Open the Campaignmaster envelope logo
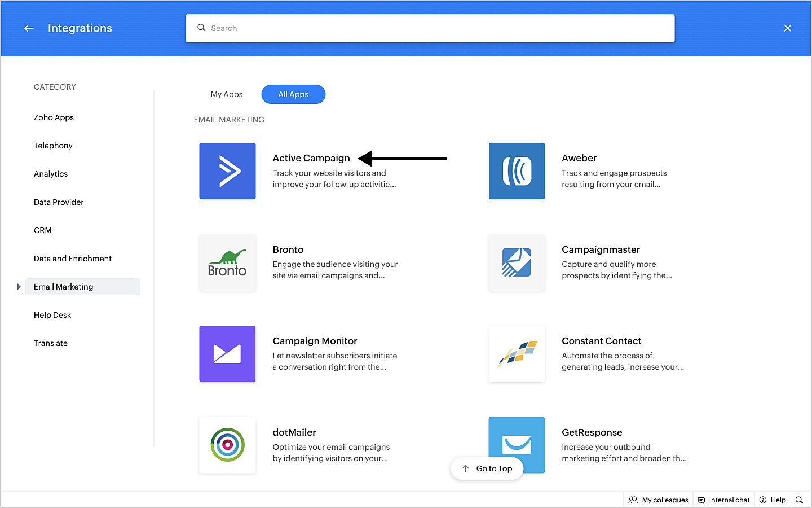812x508 pixels. coord(517,262)
